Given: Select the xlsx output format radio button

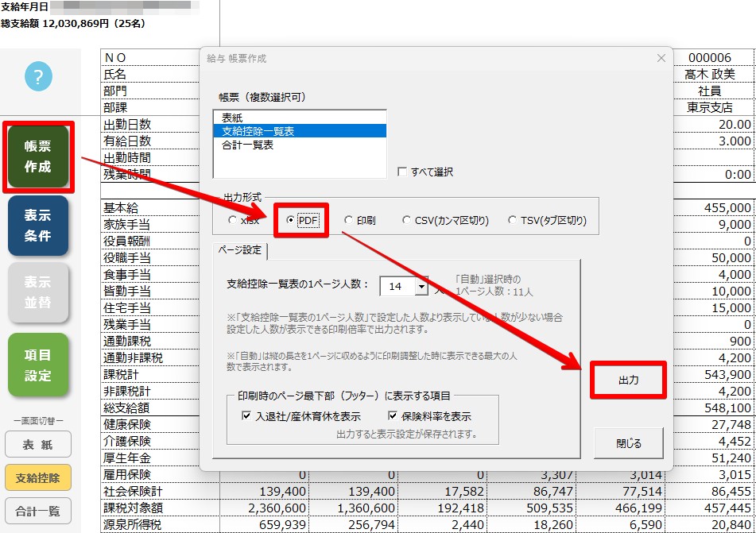Looking at the screenshot, I should click(x=232, y=220).
